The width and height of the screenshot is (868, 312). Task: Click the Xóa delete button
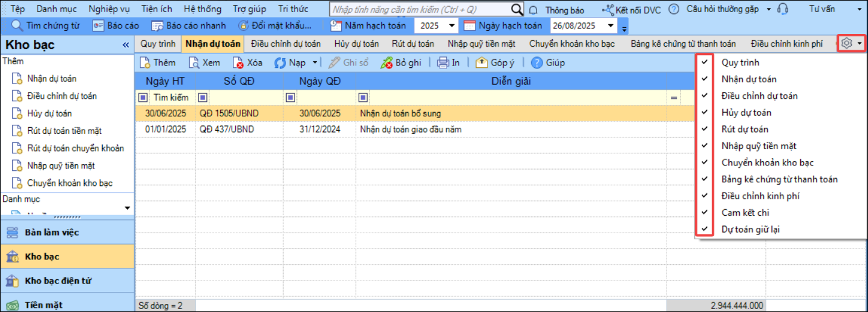[248, 62]
